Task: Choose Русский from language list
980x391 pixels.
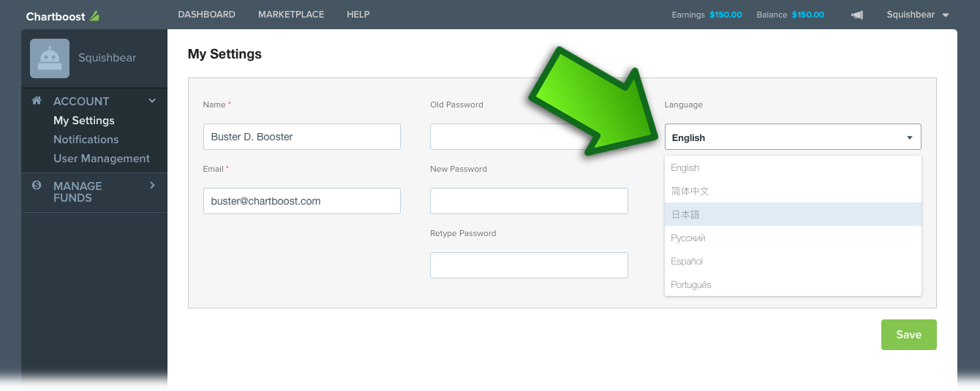Action: pyautogui.click(x=793, y=238)
